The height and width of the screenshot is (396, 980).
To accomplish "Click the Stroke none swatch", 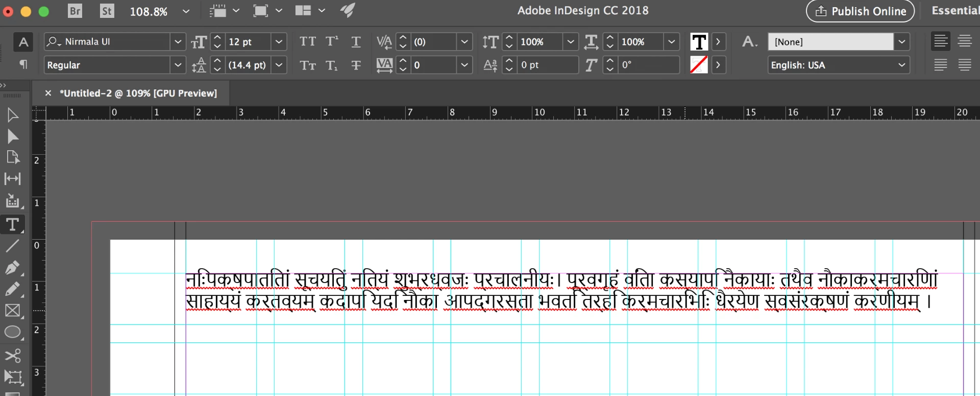I will 699,65.
